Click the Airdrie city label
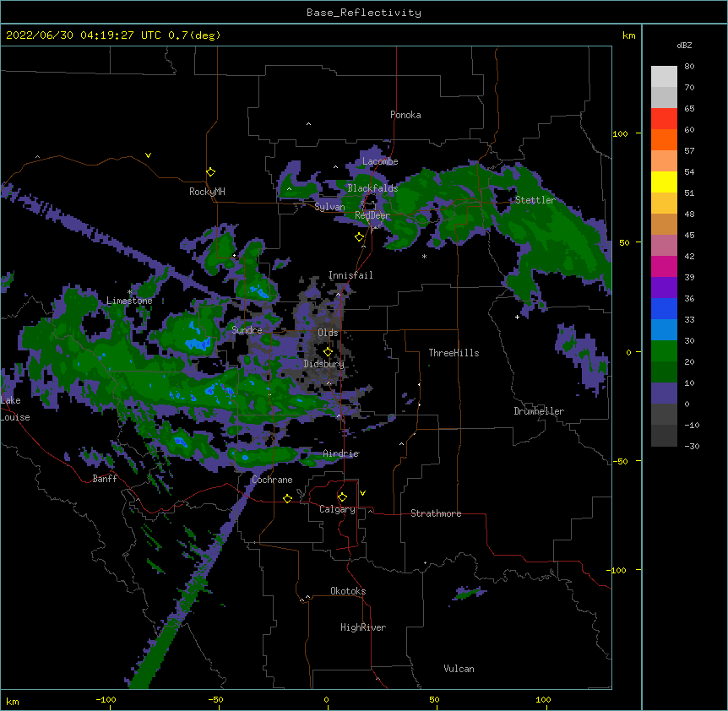The height and width of the screenshot is (711, 728). click(341, 453)
